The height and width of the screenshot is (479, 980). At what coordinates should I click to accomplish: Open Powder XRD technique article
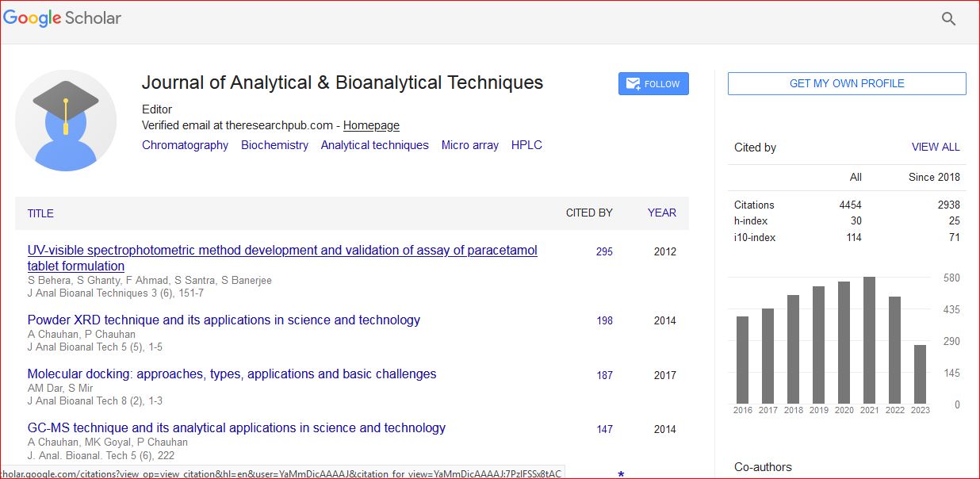(224, 320)
